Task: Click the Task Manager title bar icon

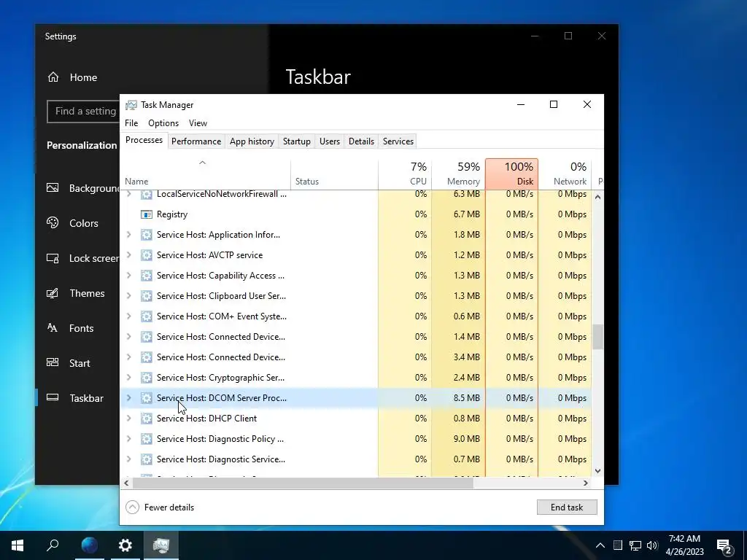Action: tap(131, 105)
